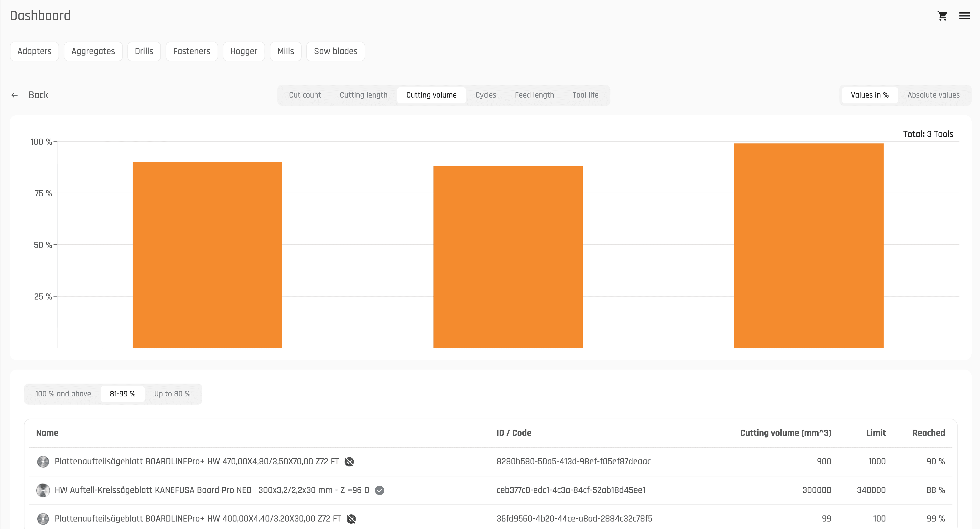Click saw blade thumbnail for BOARDLINEPro+ 400,00
This screenshot has width=980, height=529.
click(x=43, y=519)
